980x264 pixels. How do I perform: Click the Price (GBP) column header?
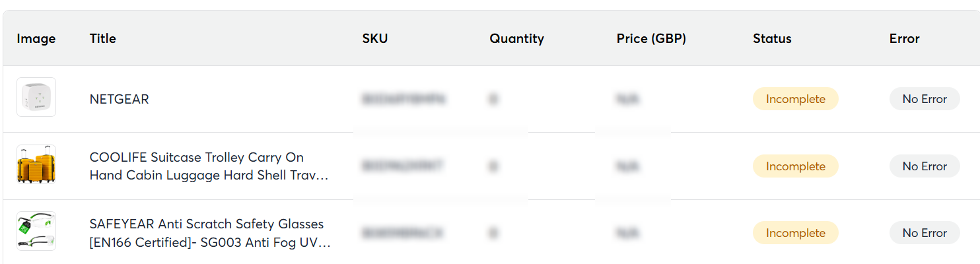[x=651, y=38]
